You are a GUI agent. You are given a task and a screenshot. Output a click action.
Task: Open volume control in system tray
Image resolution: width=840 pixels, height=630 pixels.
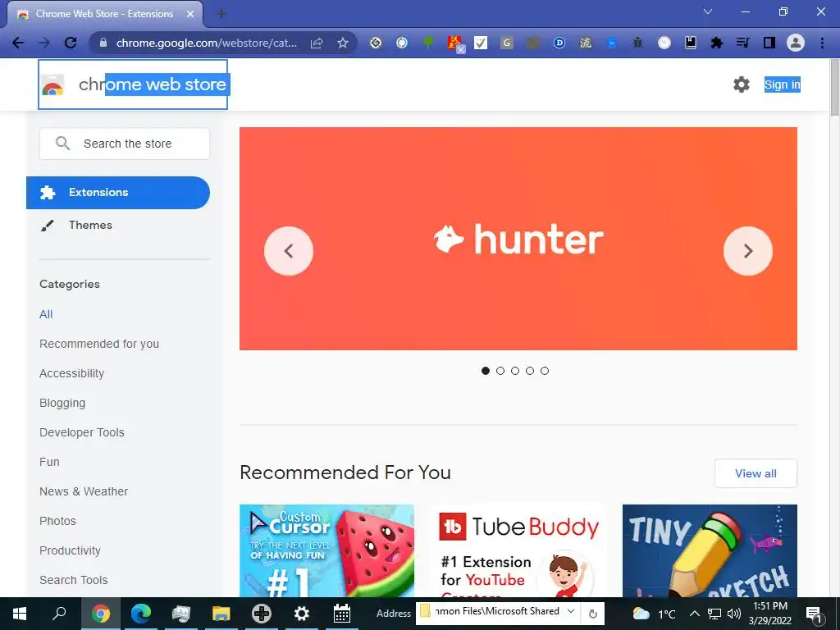click(x=734, y=614)
